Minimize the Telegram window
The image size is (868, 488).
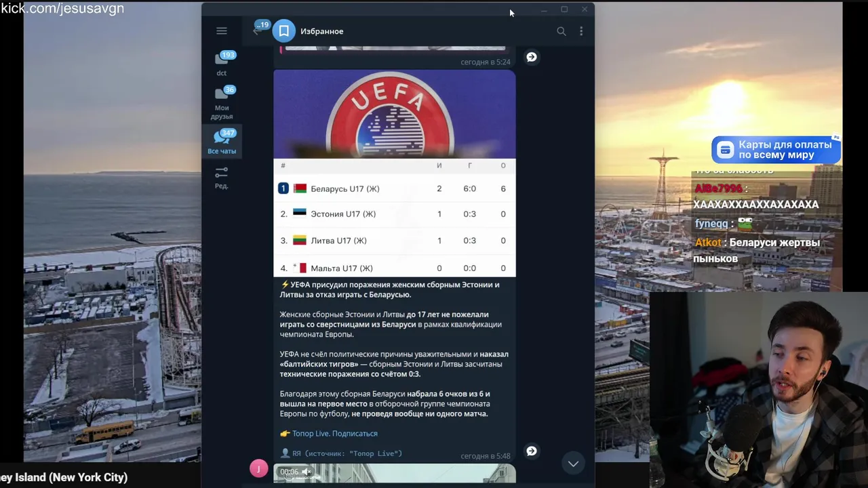[x=544, y=9]
